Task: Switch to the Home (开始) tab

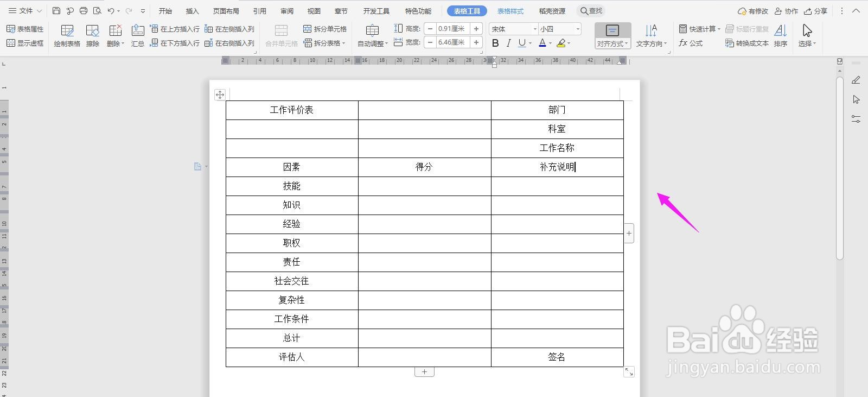Action: click(x=165, y=11)
